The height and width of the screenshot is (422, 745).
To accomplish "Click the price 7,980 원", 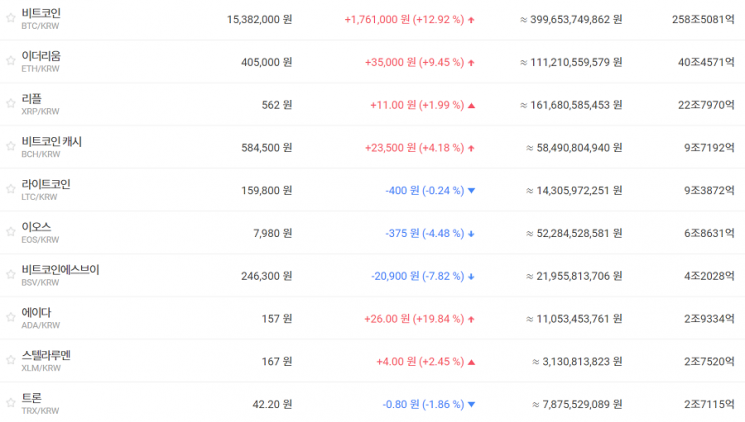I will coord(273,233).
